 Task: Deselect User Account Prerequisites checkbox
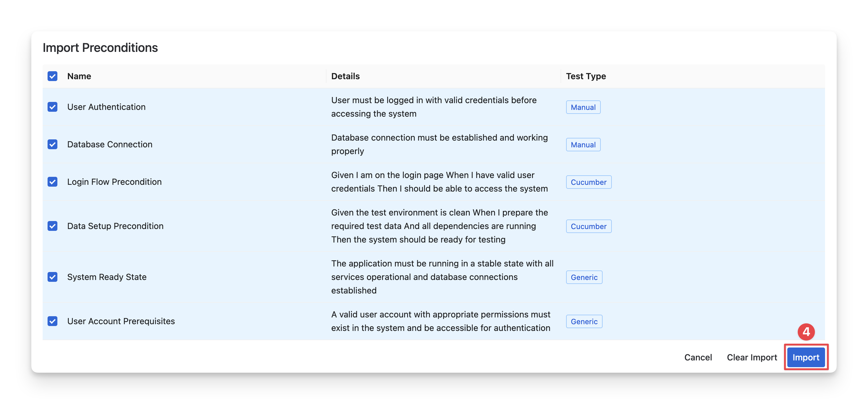point(52,321)
